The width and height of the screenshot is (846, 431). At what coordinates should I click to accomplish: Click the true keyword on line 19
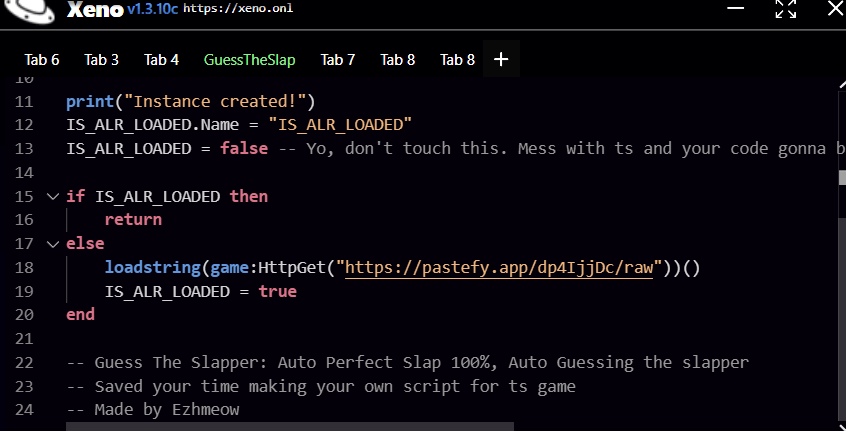pos(277,291)
